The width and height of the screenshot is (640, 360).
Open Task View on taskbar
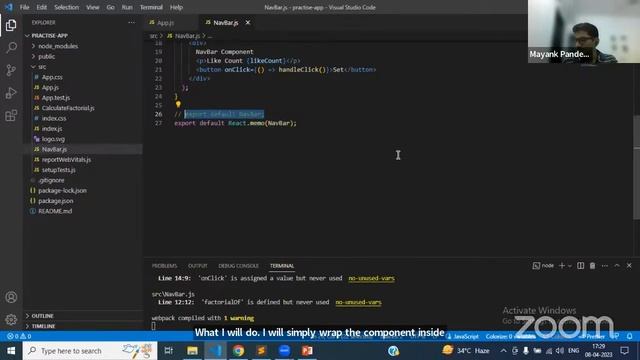(168, 351)
